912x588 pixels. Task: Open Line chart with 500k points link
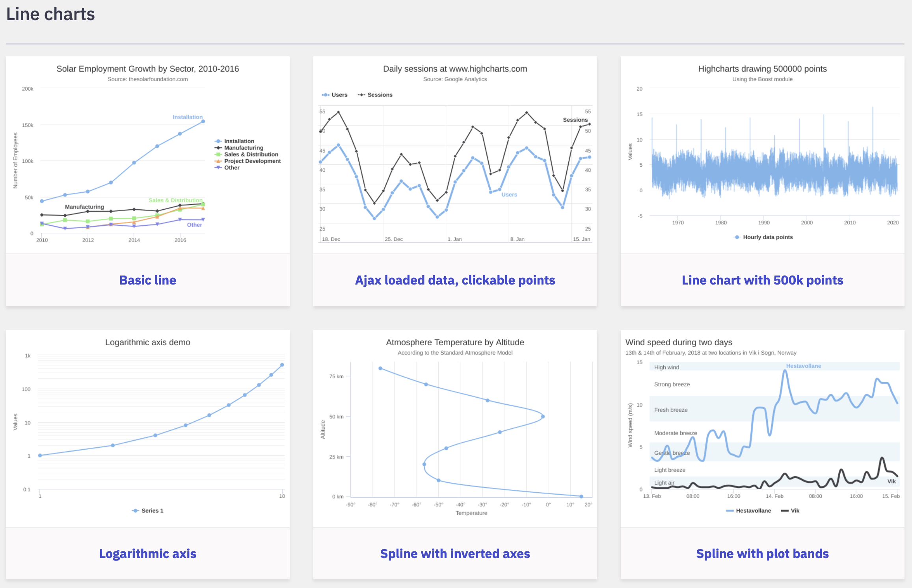tap(762, 280)
